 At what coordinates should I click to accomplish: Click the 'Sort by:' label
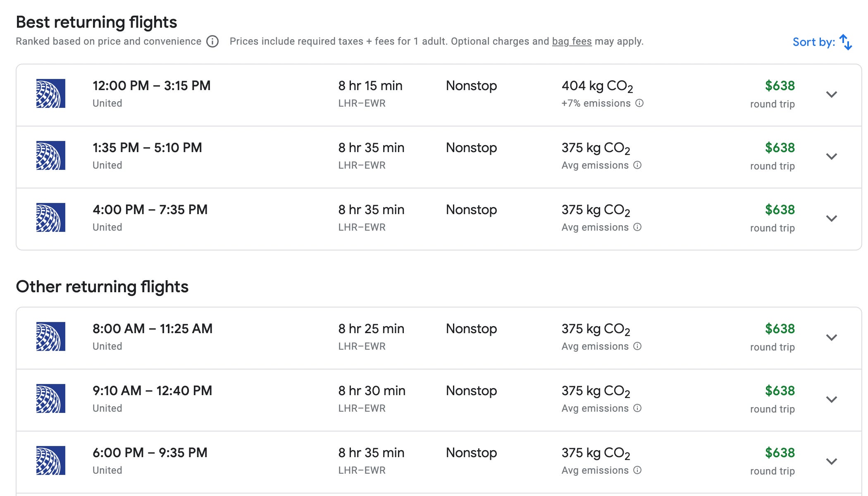[x=813, y=42]
